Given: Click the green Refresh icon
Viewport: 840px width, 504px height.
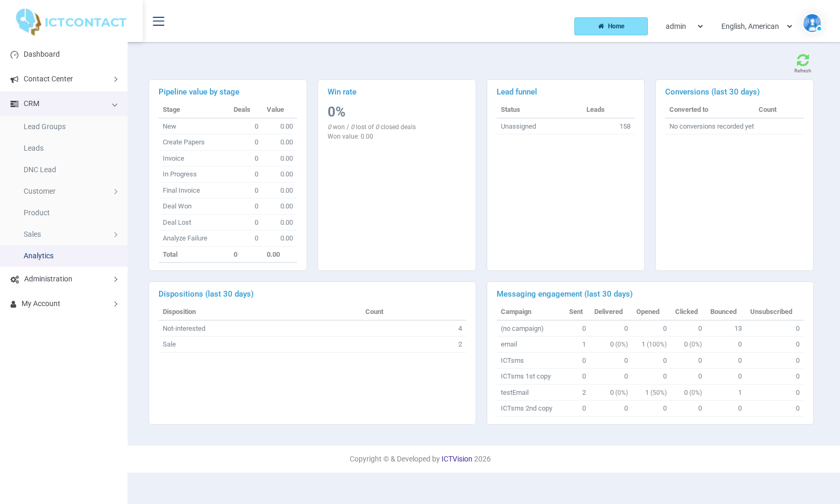Looking at the screenshot, I should 803,60.
